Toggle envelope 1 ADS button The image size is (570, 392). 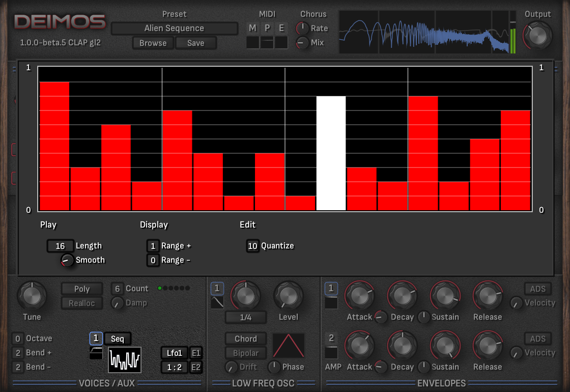pyautogui.click(x=537, y=289)
